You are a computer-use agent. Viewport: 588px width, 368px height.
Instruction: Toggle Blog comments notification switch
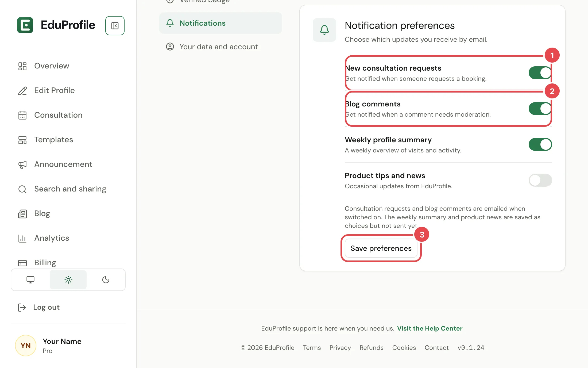540,109
